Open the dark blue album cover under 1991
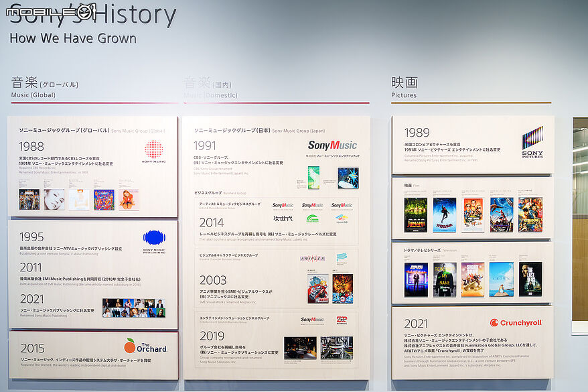The image size is (588, 392). point(348,178)
